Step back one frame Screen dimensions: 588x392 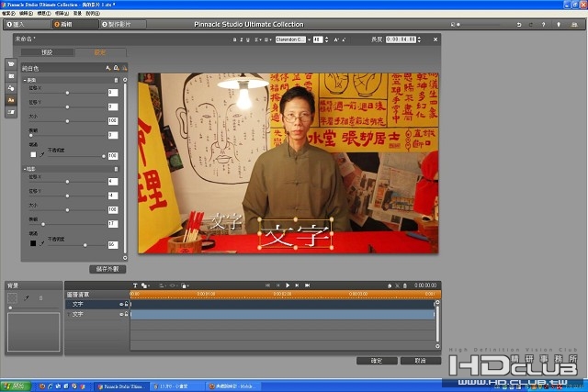(277, 286)
